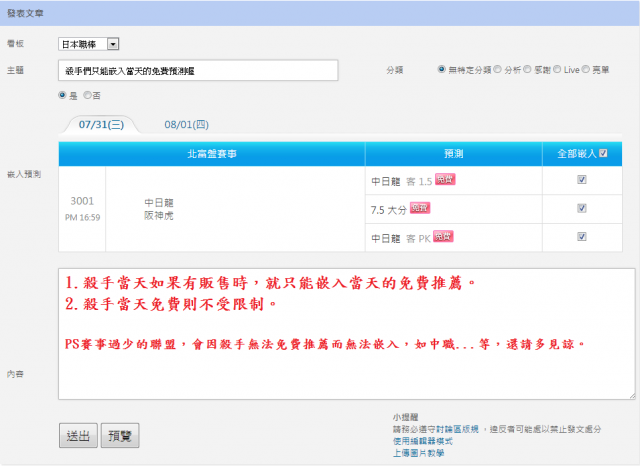Choose the 感謝 category option
The width and height of the screenshot is (640, 466).
coord(529,70)
